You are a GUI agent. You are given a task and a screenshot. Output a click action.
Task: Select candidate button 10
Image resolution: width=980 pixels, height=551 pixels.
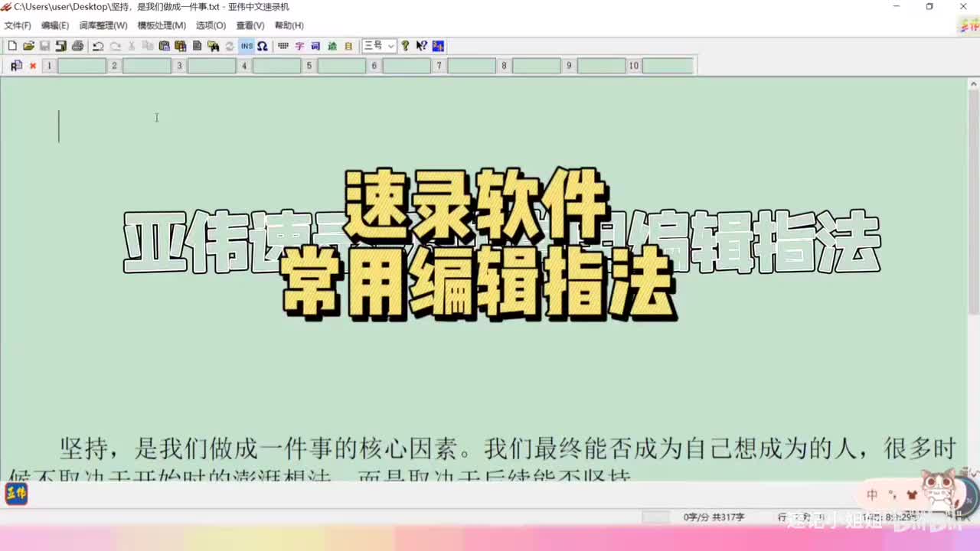tap(634, 66)
